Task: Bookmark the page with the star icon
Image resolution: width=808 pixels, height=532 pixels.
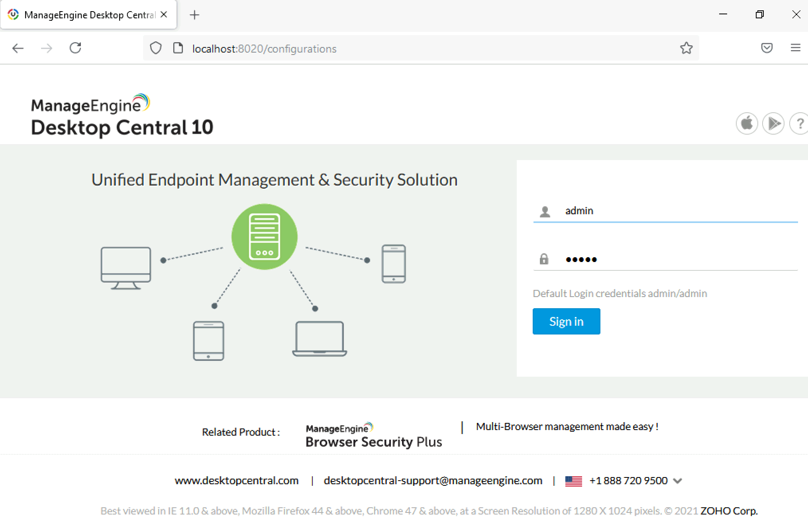Action: (x=686, y=48)
